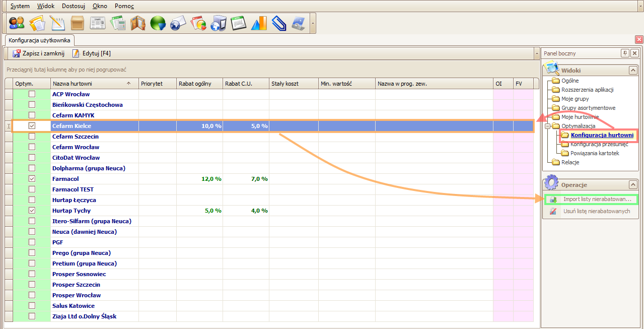Viewport: 644px width, 329px height.
Task: Open the calendar icon in toolbar
Action: pos(238,23)
